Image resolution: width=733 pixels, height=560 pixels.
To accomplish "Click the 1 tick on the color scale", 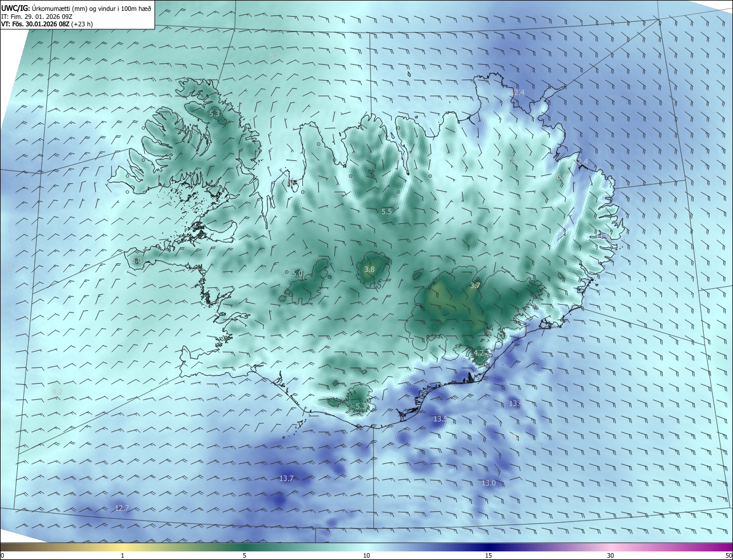I will [x=123, y=555].
